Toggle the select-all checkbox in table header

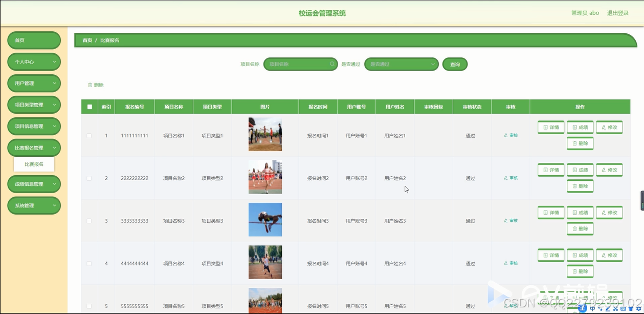(90, 107)
